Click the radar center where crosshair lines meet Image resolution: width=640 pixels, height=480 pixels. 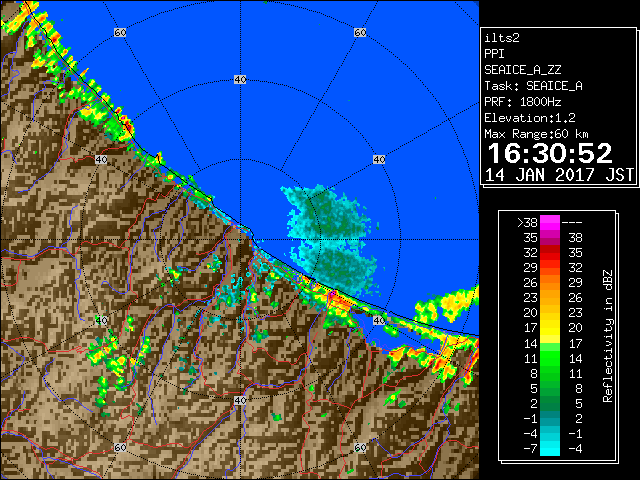coord(240,240)
